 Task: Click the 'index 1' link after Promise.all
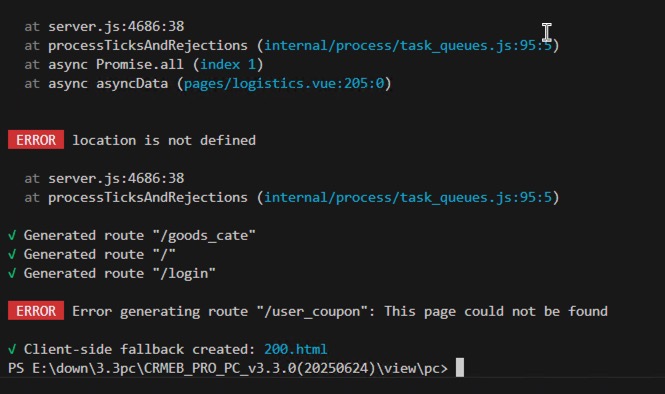[x=228, y=64]
